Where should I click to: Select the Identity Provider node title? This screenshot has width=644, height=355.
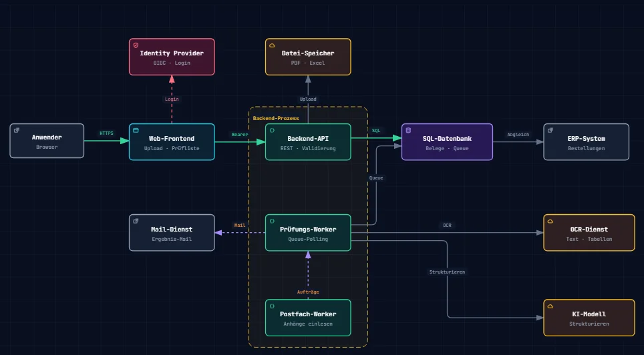172,53
